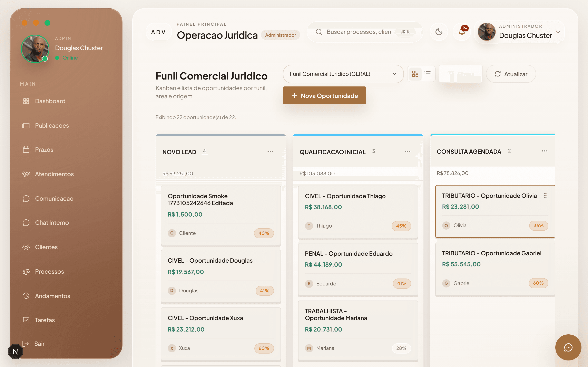Screen dimensions: 588x367
Task: Open the ADV logo button
Action: click(x=158, y=32)
